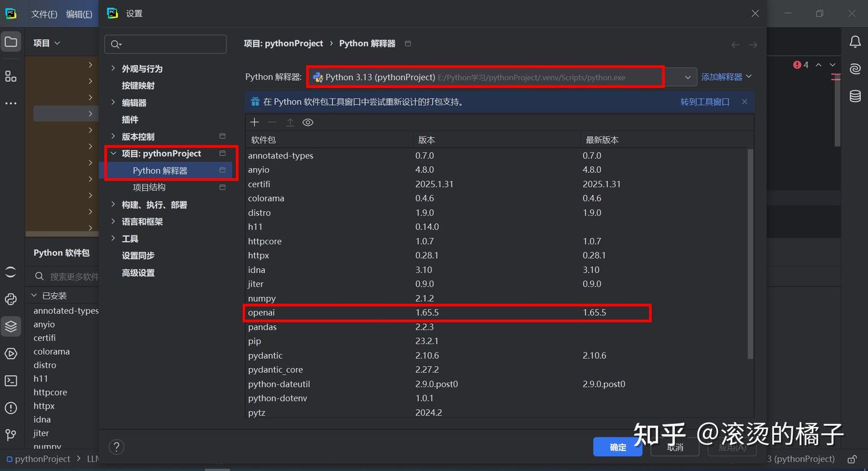Click the 确定 button

[x=618, y=447]
